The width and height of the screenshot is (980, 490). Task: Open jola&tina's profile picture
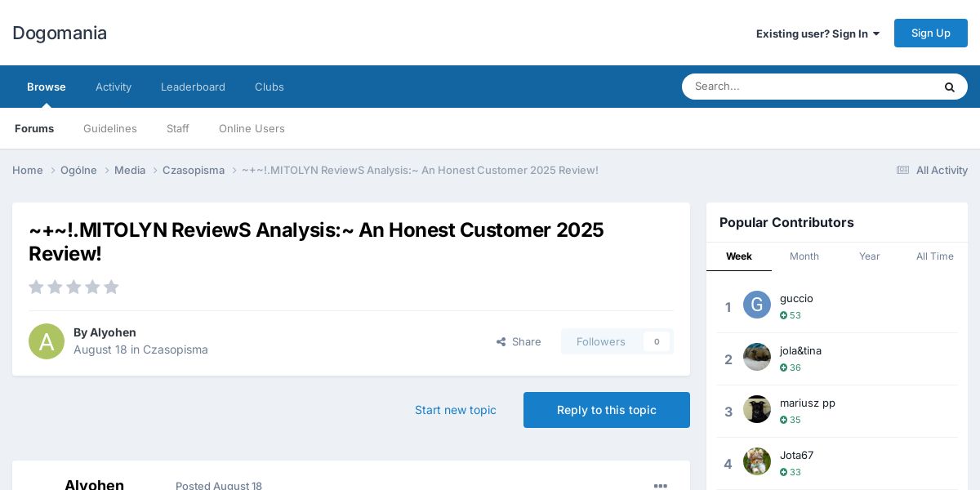757,357
